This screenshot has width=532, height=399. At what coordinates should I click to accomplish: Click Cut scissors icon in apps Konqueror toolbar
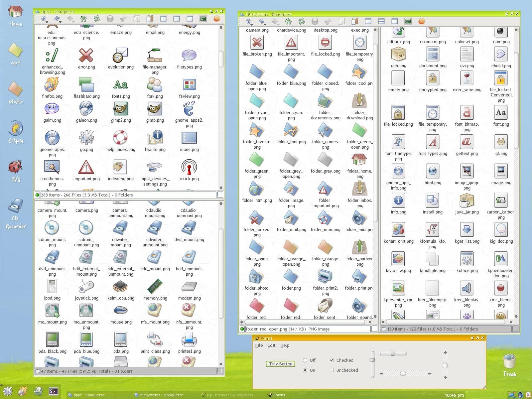(123, 19)
